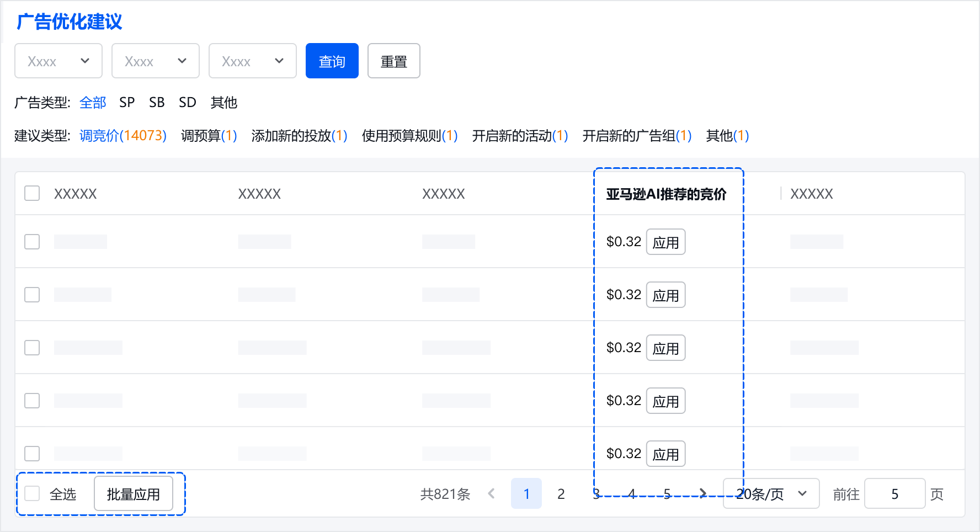Check the fourth table row checkbox
Image resolution: width=980 pixels, height=532 pixels.
click(32, 401)
